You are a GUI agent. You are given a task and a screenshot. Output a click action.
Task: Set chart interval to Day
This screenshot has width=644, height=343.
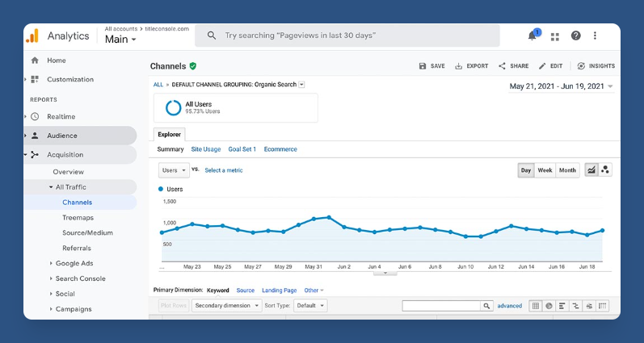526,170
